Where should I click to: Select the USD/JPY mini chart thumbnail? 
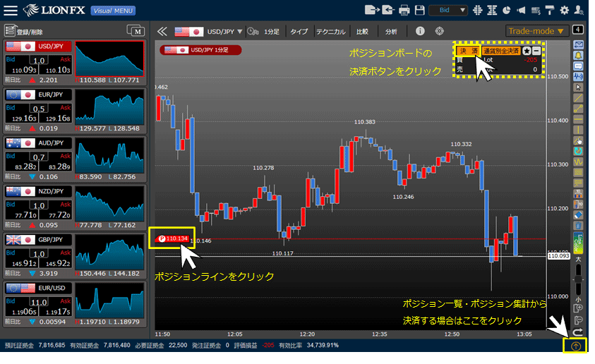coord(109,59)
